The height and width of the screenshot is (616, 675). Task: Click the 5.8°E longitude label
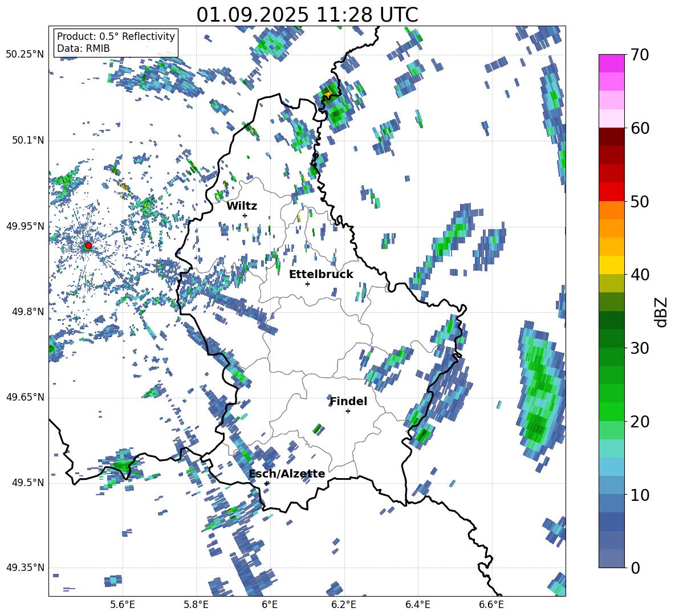coord(196,605)
